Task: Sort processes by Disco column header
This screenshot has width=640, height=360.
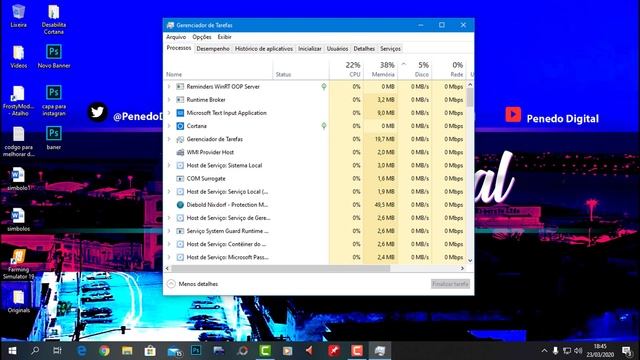Action: point(414,69)
